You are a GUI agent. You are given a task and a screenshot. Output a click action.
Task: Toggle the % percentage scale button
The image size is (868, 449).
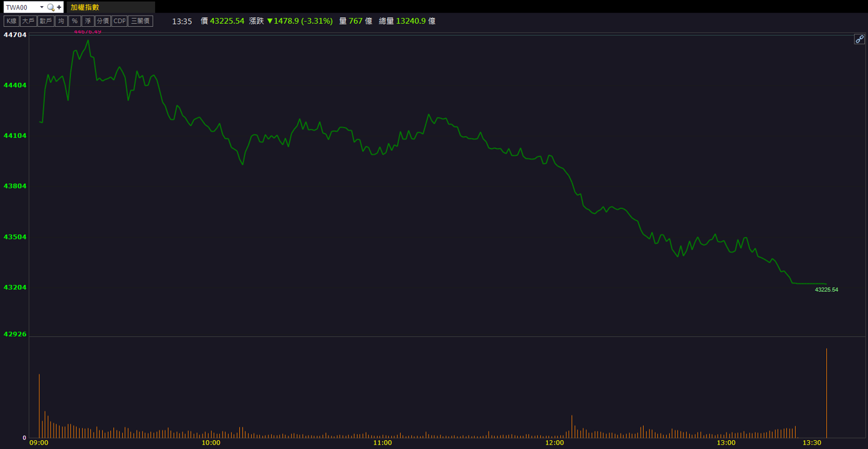75,21
